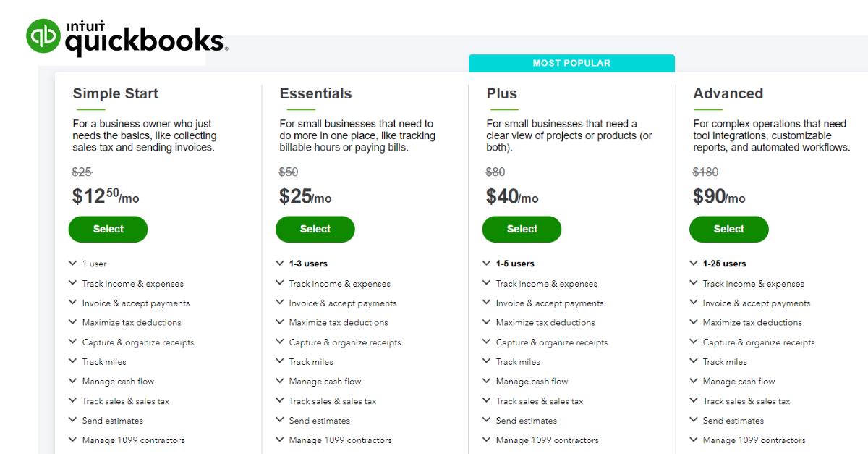
Task: Expand 1-5 users under Plus
Action: point(515,264)
